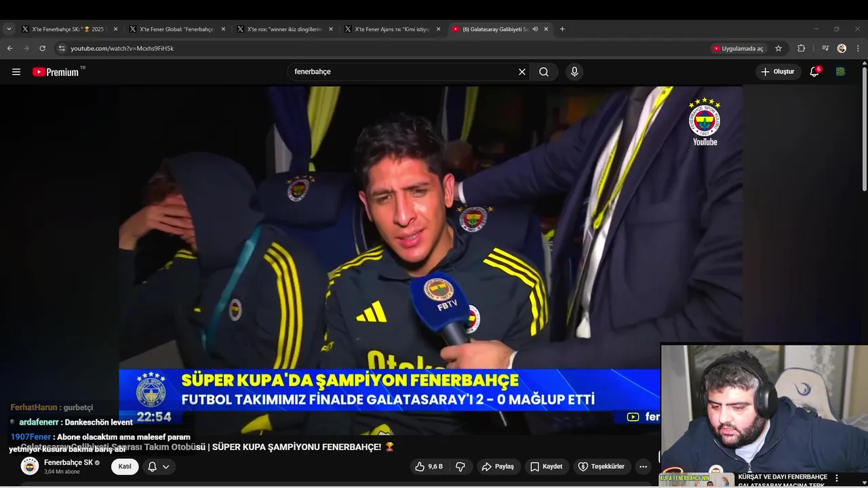The image size is (868, 488).
Task: Click Teşekkürler thanks button
Action: click(601, 466)
